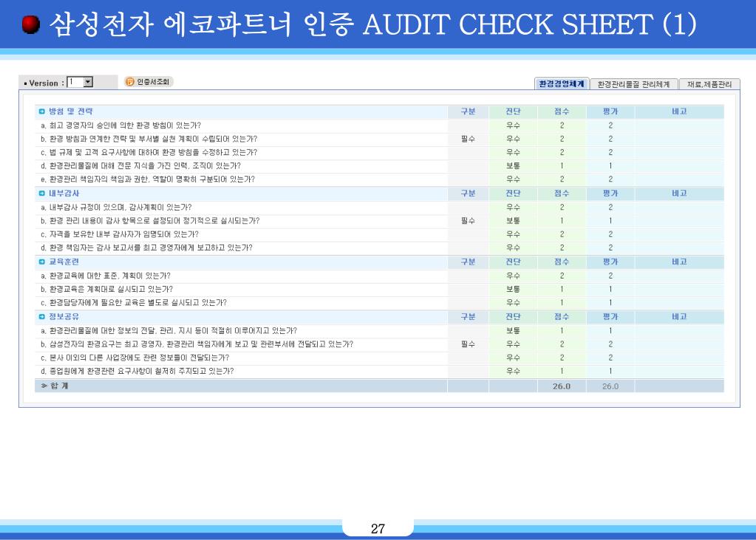Click 보통 in the '정보의 전달, 관리, 지시' row
The height and width of the screenshot is (540, 756).
point(513,331)
